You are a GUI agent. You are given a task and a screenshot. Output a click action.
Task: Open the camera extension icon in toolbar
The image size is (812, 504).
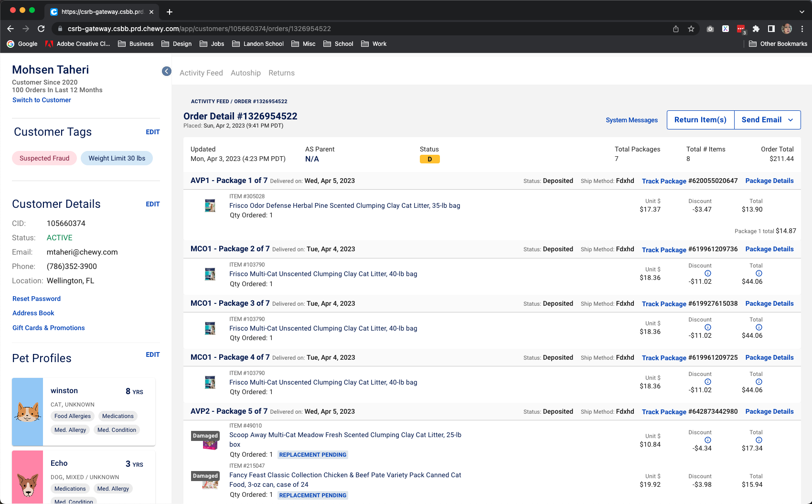pos(710,29)
